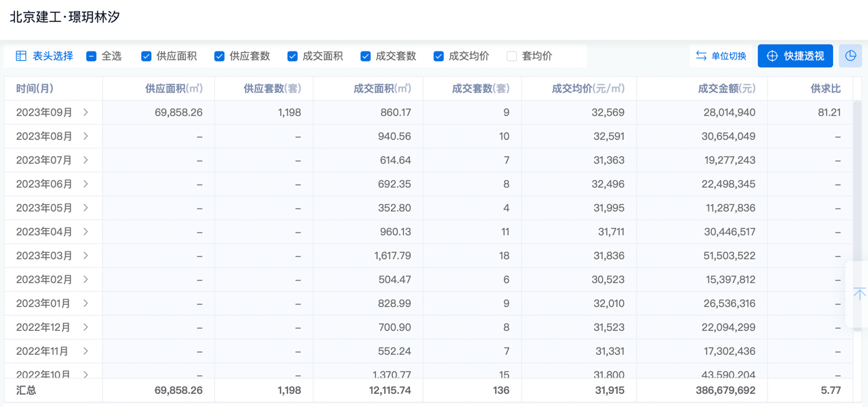This screenshot has width=868, height=407.
Task: Click the 28,014,940 transaction amount
Action: click(730, 112)
